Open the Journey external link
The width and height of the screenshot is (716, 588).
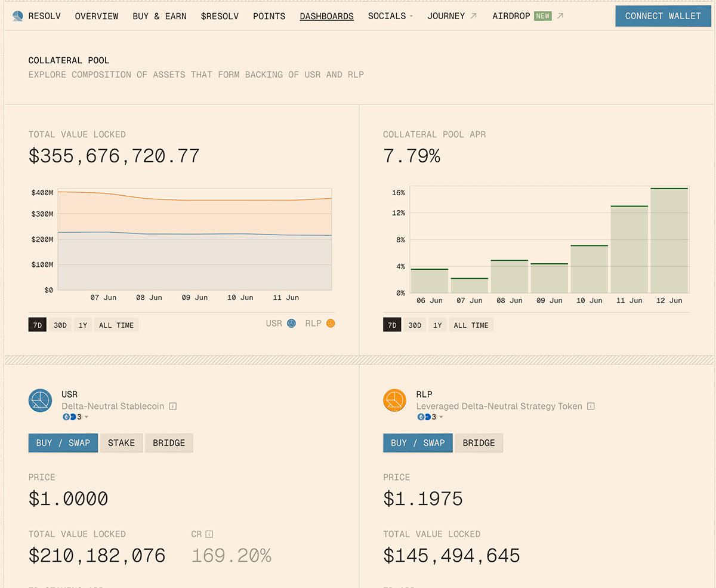[452, 16]
